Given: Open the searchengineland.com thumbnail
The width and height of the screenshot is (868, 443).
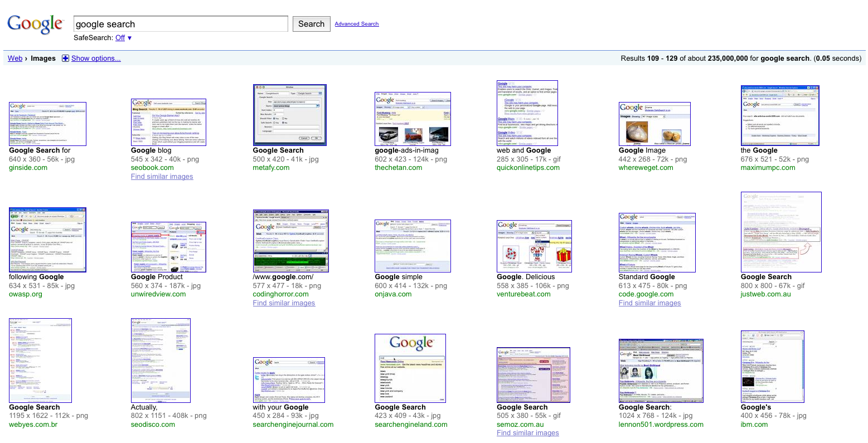Looking at the screenshot, I should tap(410, 368).
